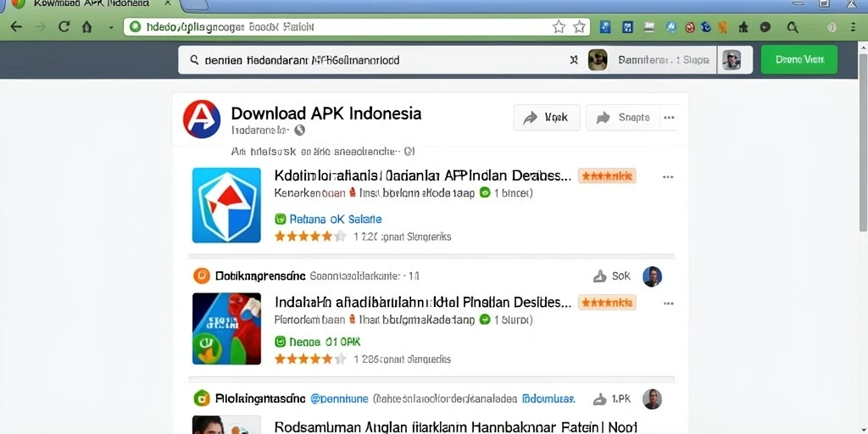This screenshot has width=868, height=434.
Task: Clear the page search with the X icon
Action: [574, 60]
